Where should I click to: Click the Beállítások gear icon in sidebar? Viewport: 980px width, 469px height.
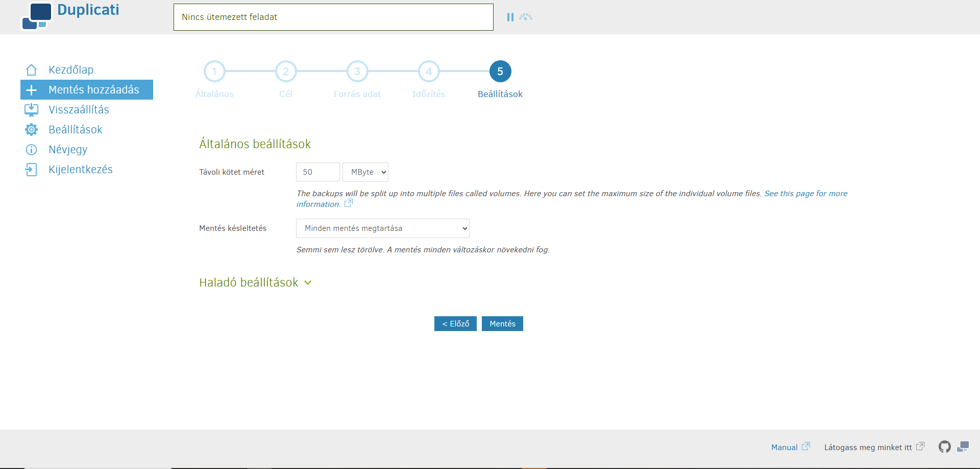[31, 130]
